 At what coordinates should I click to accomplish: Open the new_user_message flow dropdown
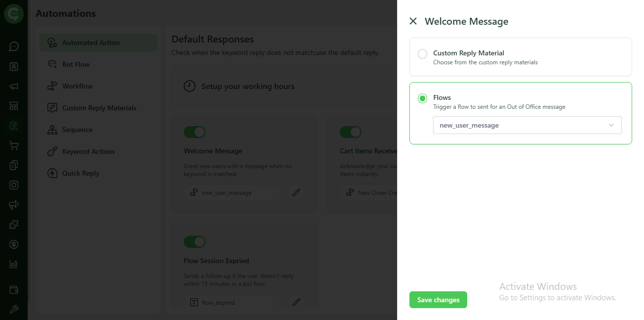click(527, 125)
